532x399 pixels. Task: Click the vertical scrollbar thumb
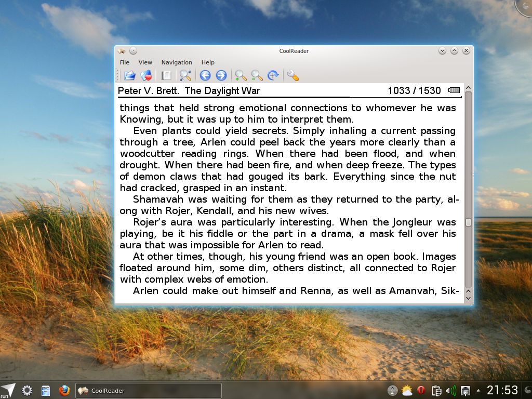tap(468, 222)
